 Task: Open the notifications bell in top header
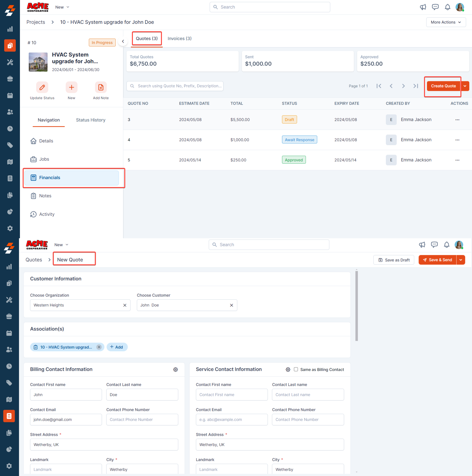[x=447, y=7]
